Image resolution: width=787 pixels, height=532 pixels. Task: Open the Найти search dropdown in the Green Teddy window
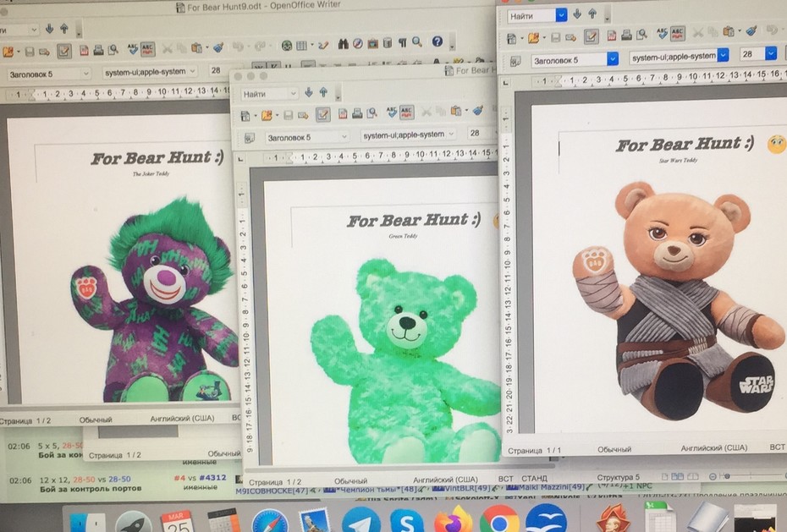(293, 94)
